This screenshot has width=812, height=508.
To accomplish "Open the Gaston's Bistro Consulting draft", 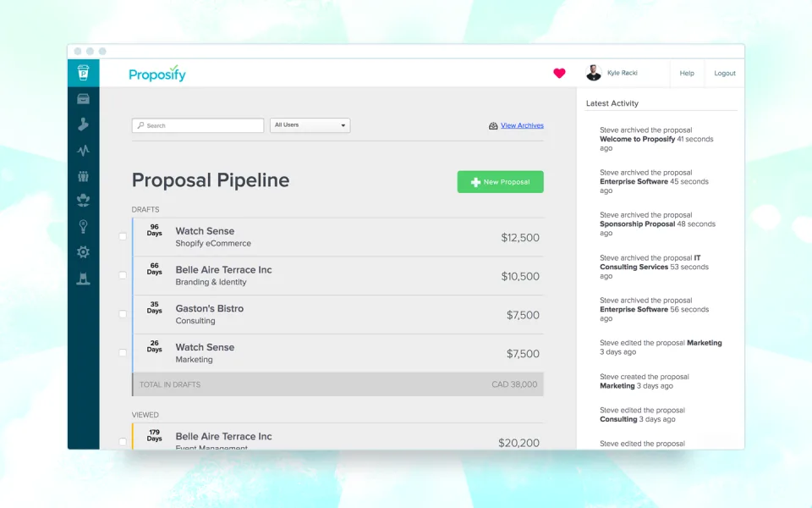I will 338,315.
